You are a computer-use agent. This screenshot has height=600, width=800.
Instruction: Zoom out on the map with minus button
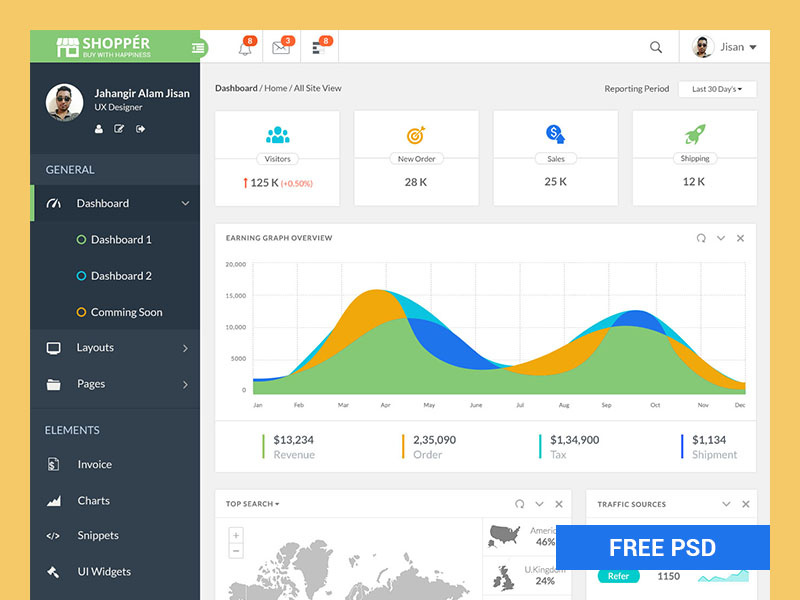236,551
